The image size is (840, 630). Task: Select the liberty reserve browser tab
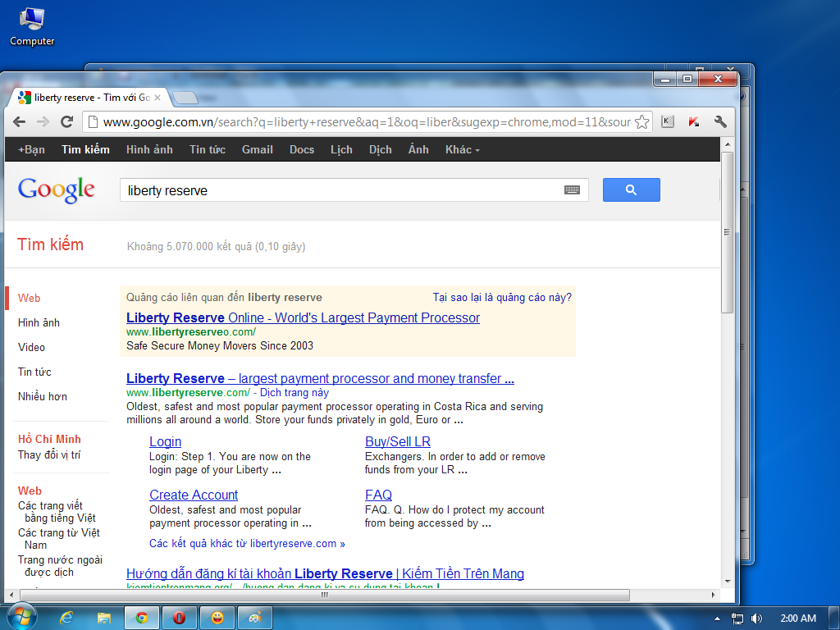89,98
